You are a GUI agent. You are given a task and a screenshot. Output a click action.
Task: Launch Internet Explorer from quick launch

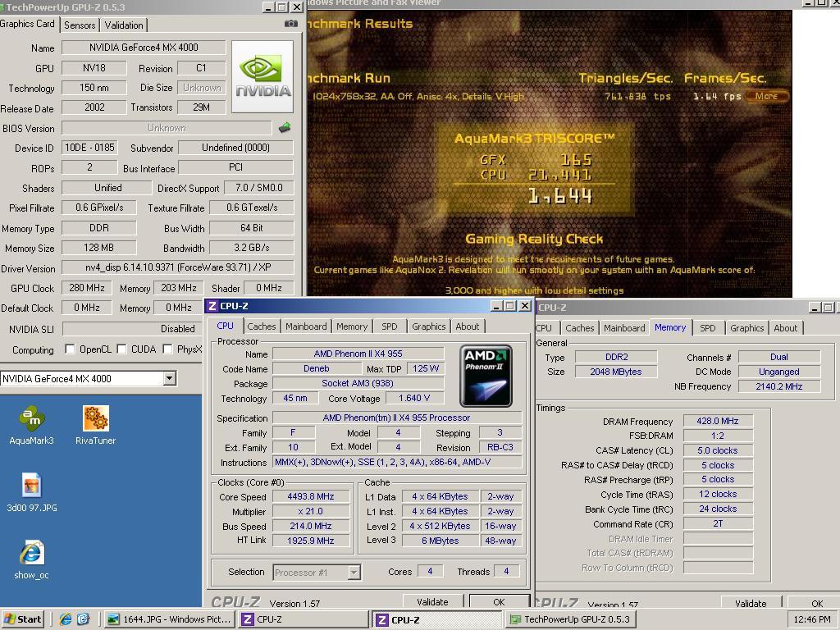66,619
